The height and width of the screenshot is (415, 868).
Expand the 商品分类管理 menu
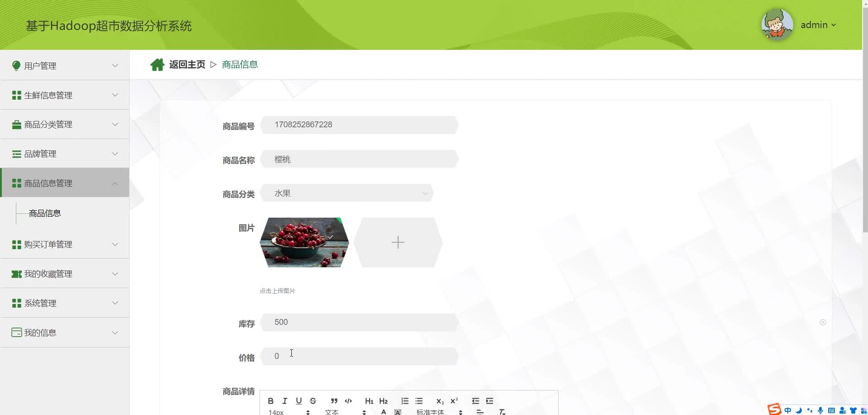[65, 125]
